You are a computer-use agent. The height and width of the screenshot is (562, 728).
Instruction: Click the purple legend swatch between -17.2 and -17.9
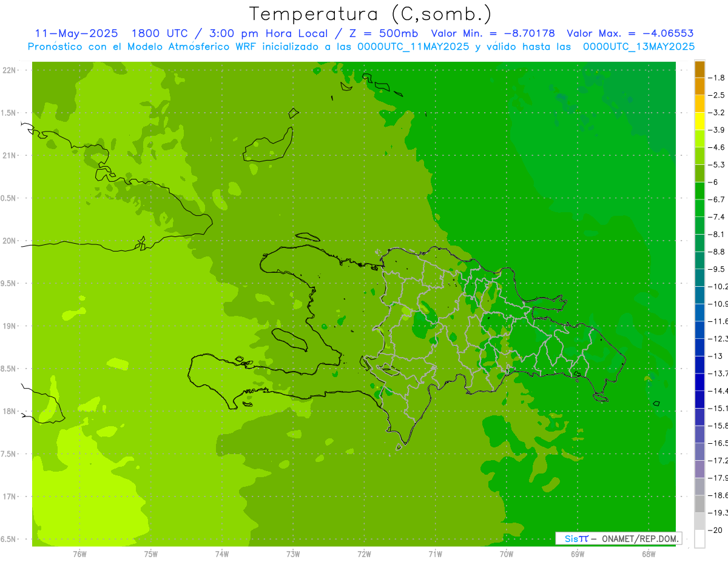click(x=699, y=469)
